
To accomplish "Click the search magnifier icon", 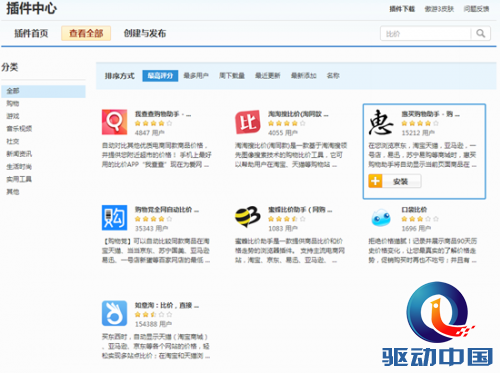I will click(481, 33).
